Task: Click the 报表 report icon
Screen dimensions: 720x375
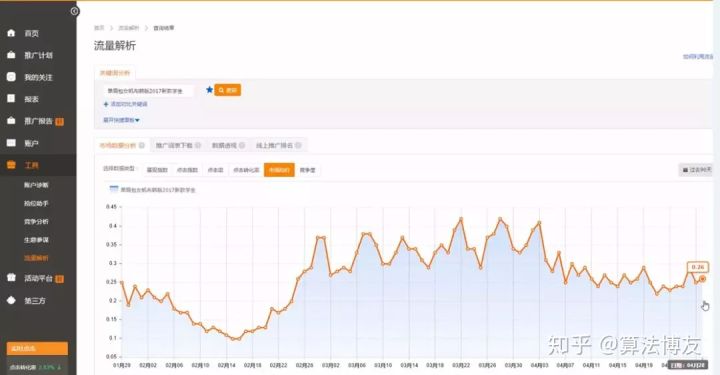Action: pos(11,98)
